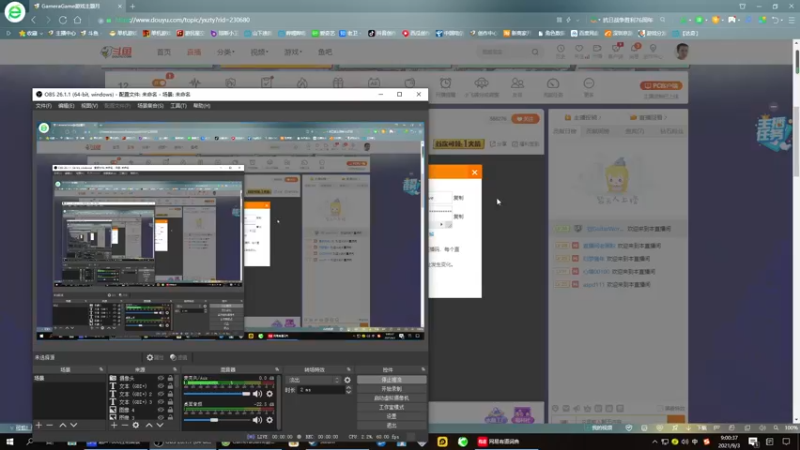Pop out the Controls dock with its header icon
Viewport: 800px width, 450px height.
(423, 369)
